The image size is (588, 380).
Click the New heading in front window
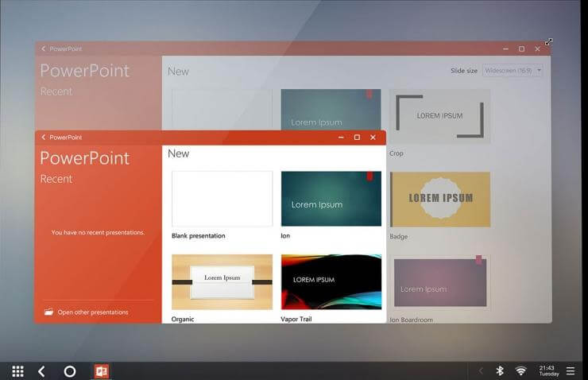(x=179, y=153)
